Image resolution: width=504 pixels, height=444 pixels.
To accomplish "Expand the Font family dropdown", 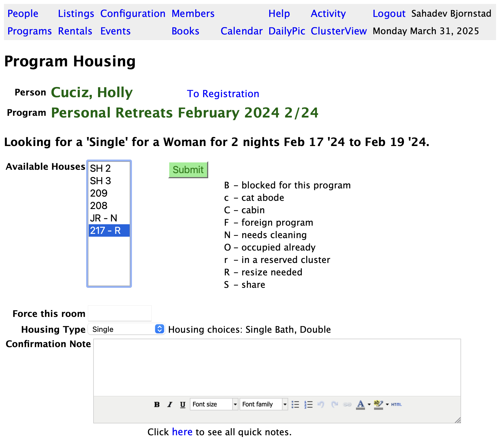I will [x=264, y=404].
